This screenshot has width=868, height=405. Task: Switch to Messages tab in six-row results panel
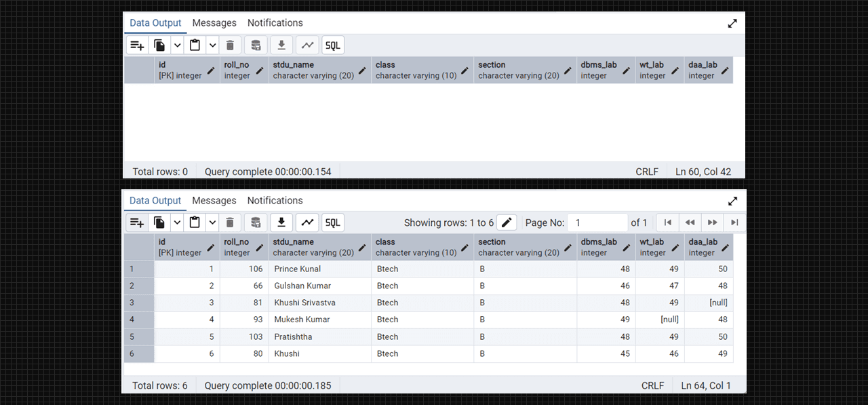click(214, 201)
